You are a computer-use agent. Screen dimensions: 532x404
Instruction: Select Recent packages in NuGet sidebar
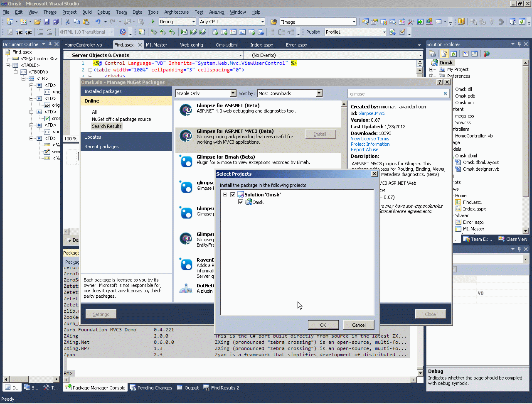[126, 147]
